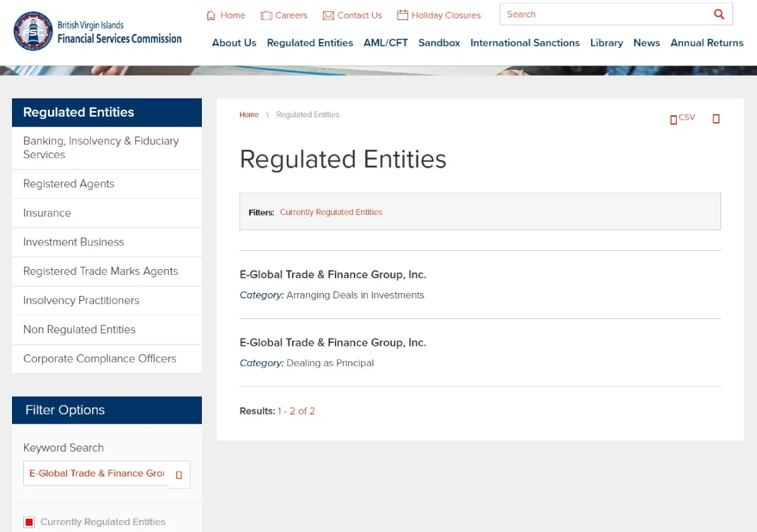Focus the top Search input field
The image size is (757, 532).
click(606, 14)
